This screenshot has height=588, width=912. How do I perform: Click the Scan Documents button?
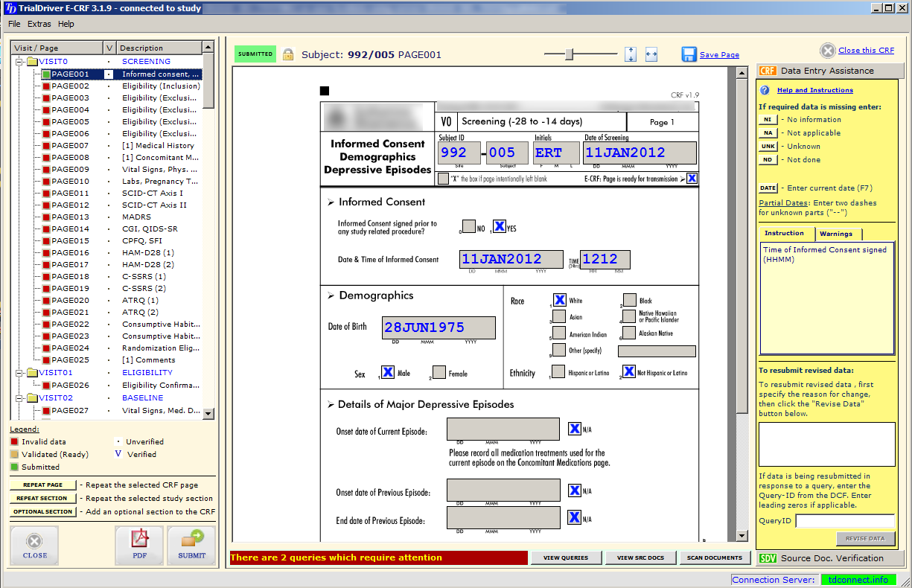point(714,557)
